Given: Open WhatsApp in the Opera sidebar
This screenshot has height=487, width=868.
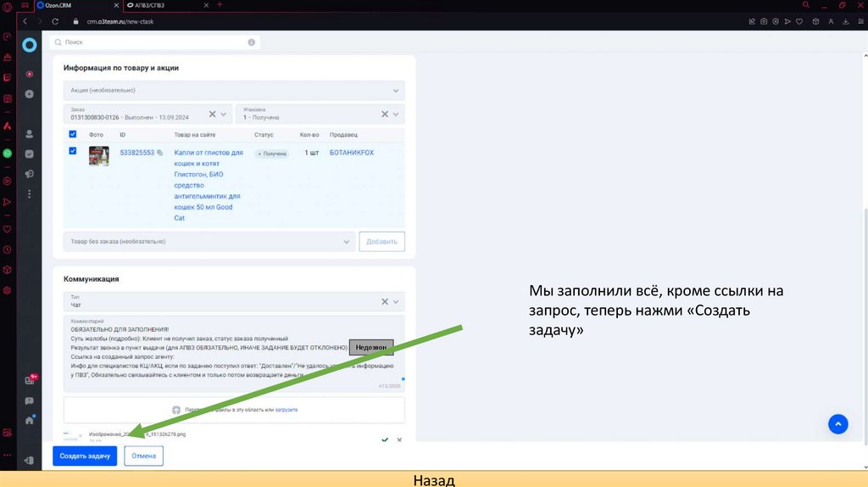Looking at the screenshot, I should pyautogui.click(x=7, y=154).
